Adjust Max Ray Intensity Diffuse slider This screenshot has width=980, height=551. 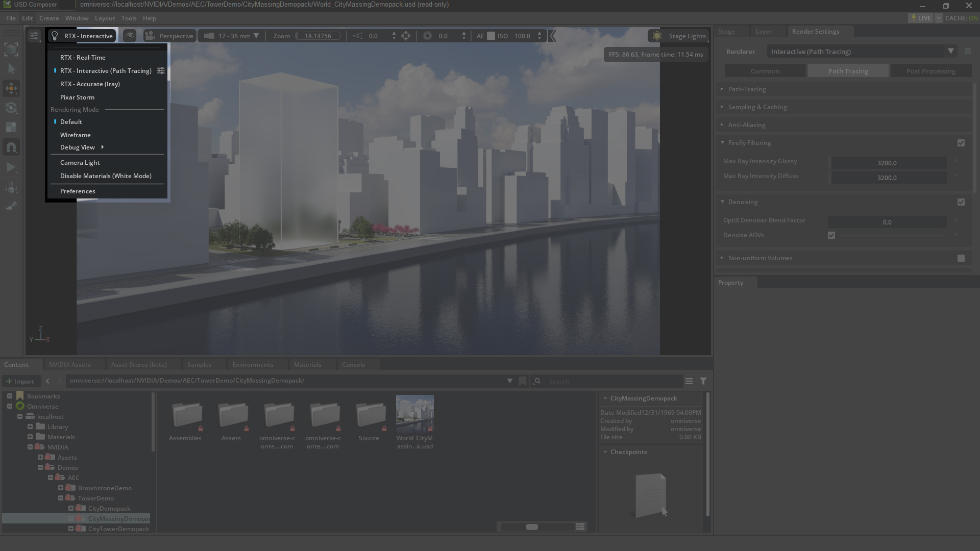pyautogui.click(x=887, y=178)
